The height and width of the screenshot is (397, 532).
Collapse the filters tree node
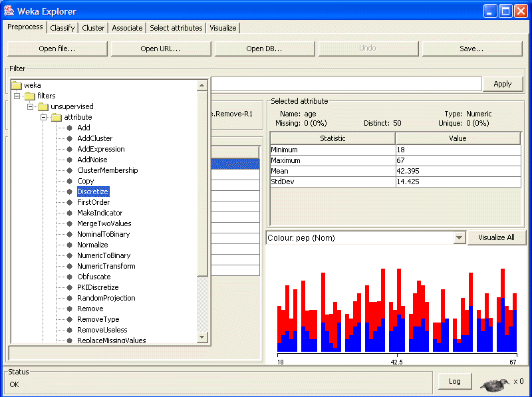17,96
